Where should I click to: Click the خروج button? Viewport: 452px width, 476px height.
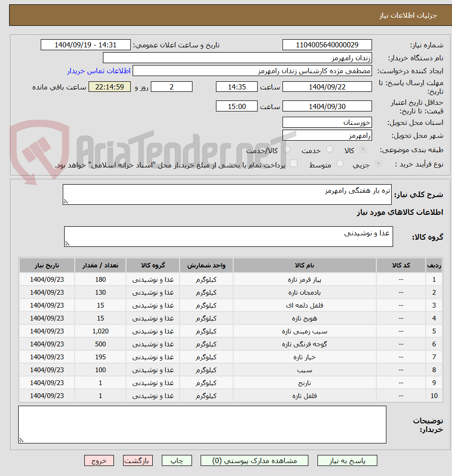point(99,460)
